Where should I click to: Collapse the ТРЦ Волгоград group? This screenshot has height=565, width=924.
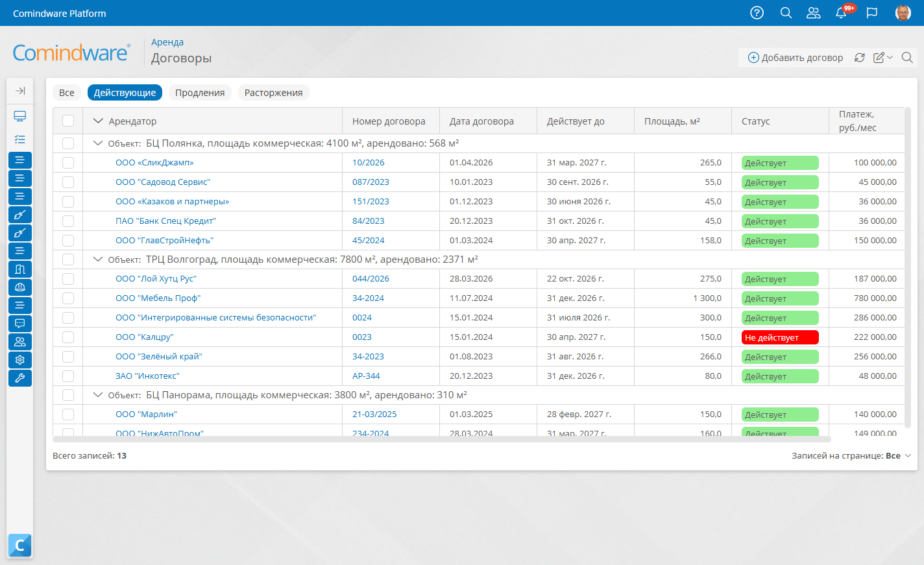tap(98, 259)
